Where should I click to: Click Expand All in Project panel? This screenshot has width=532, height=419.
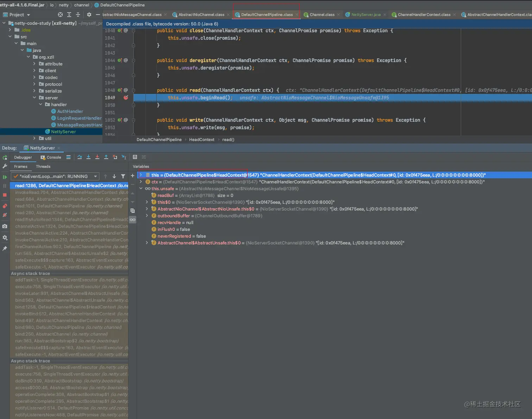coord(69,15)
